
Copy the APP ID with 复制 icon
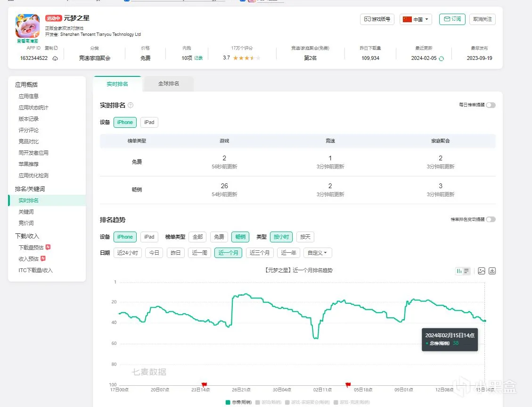click(51, 48)
